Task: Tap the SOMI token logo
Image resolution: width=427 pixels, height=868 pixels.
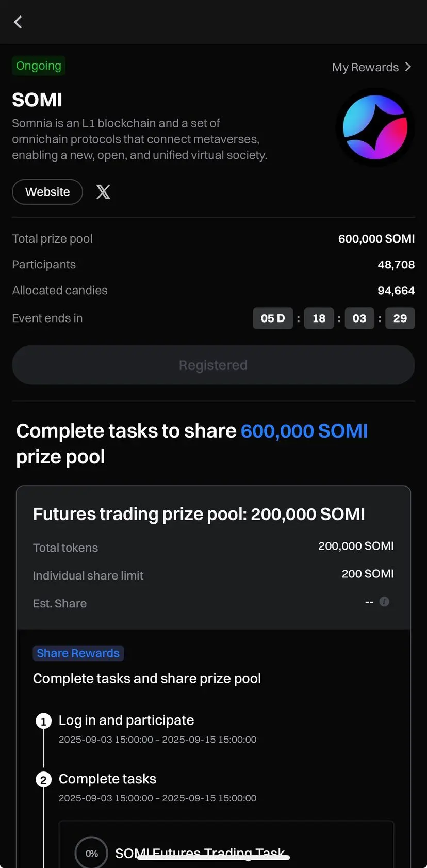Action: coord(375,127)
